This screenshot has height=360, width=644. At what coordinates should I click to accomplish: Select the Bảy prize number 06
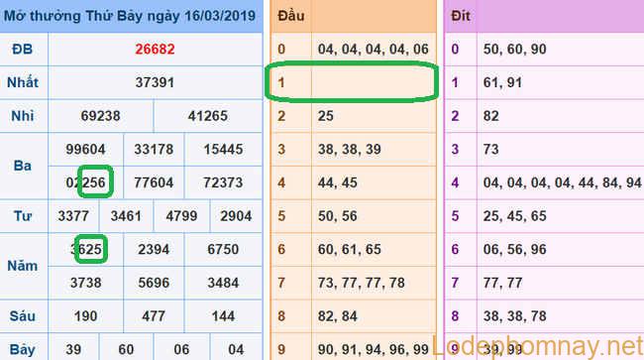click(181, 350)
